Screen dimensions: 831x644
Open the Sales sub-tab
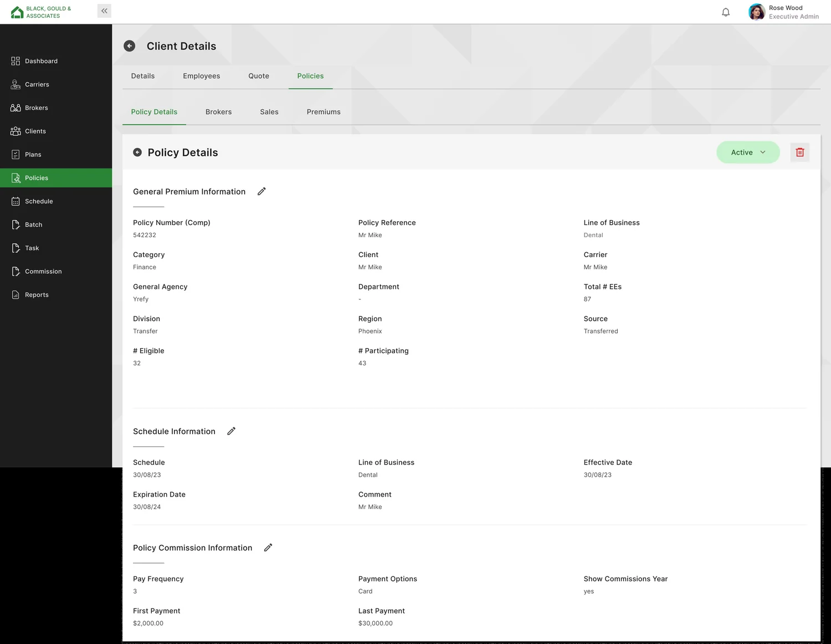click(x=269, y=112)
